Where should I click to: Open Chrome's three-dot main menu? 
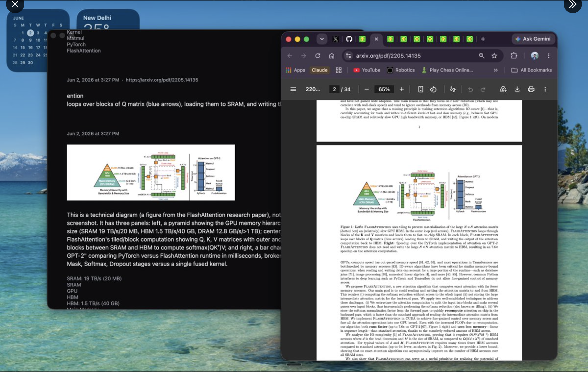click(x=549, y=56)
